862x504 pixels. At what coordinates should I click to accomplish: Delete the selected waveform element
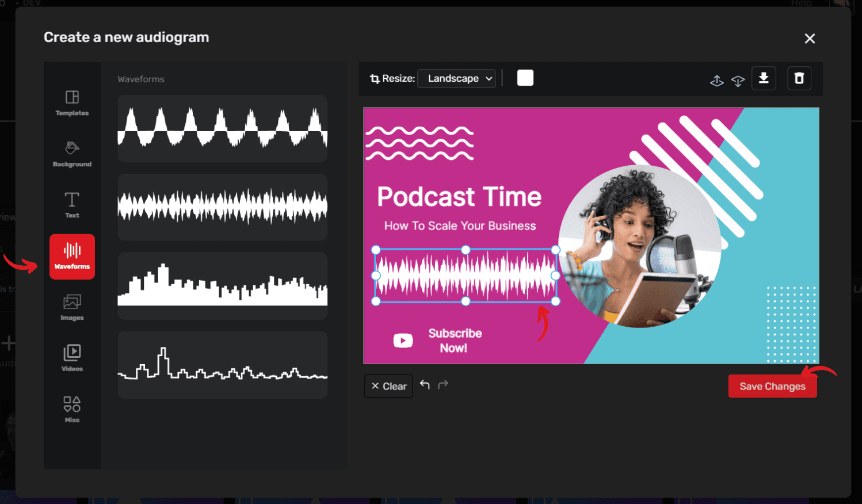(x=799, y=78)
